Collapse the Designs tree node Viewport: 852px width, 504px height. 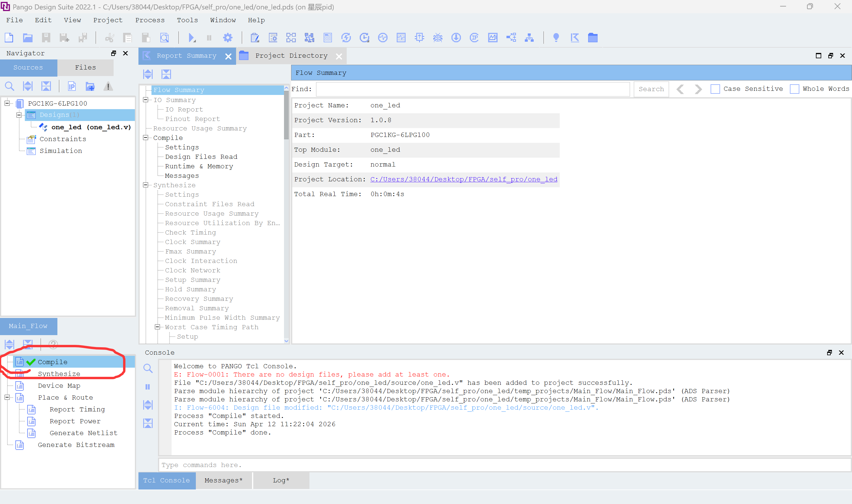coord(19,115)
